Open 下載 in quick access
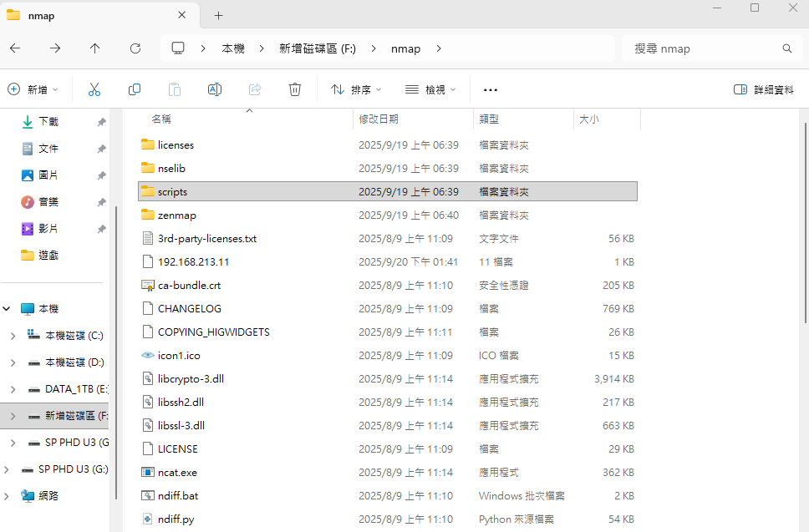Screen dimensions: 809x532 (x=48, y=122)
